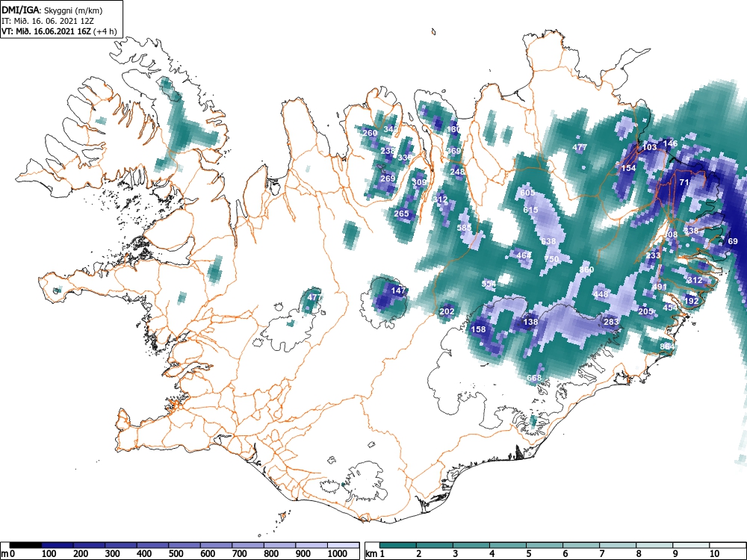The width and height of the screenshot is (747, 560).
Task: Click the visibility value '233'
Action: point(653,255)
